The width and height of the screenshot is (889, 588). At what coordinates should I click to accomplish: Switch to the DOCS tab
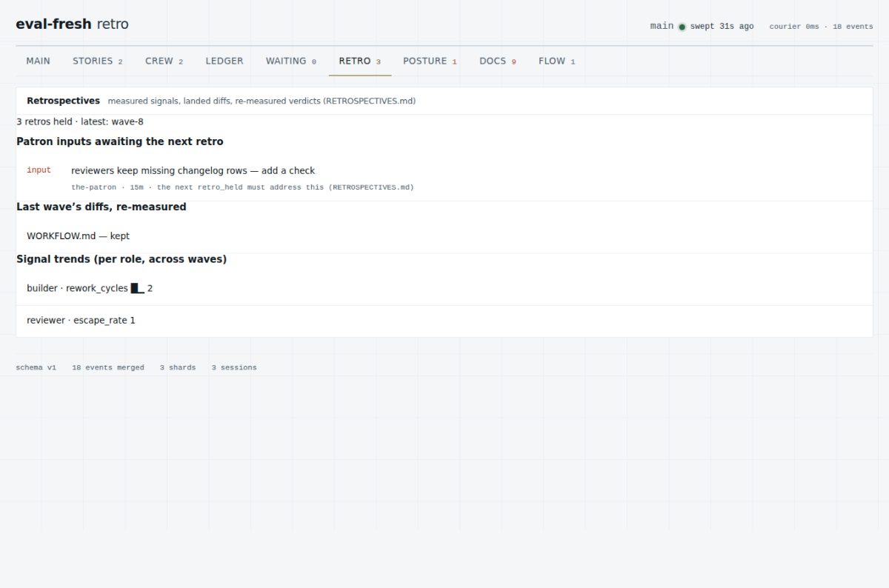click(x=498, y=61)
